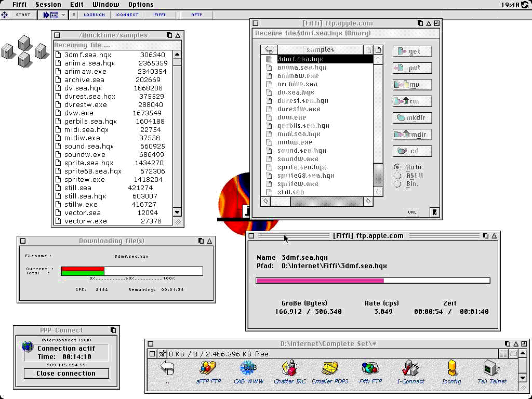
Task: Toggle the checkbox left of pin in Complete Set
Action: [152, 354]
